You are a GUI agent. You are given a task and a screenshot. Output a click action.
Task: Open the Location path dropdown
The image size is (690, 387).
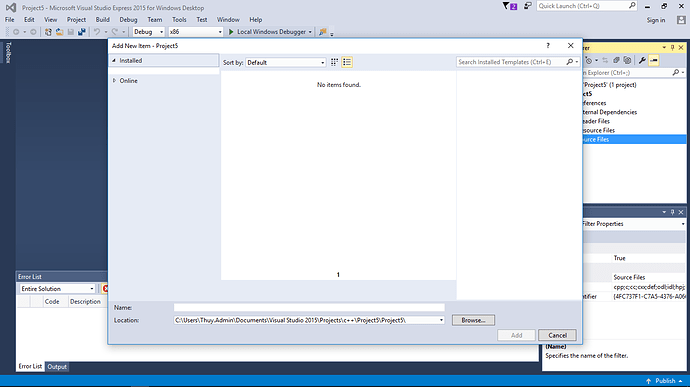(441, 320)
